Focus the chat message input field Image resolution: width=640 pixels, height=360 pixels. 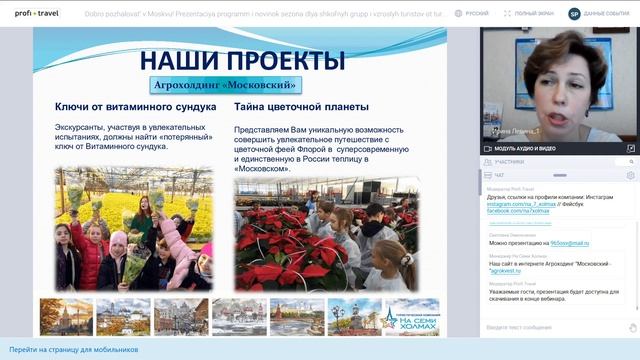(x=553, y=327)
